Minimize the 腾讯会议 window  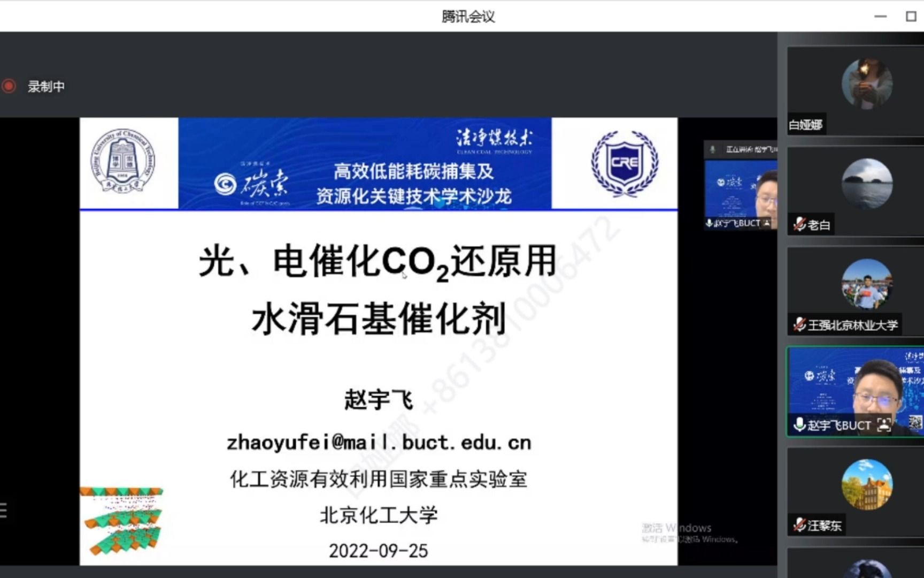(x=880, y=17)
